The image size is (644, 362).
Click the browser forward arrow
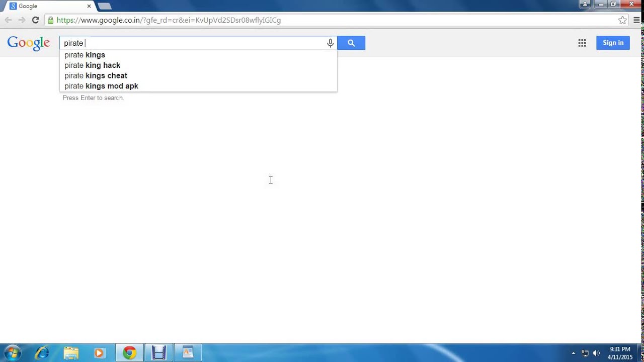(x=22, y=20)
